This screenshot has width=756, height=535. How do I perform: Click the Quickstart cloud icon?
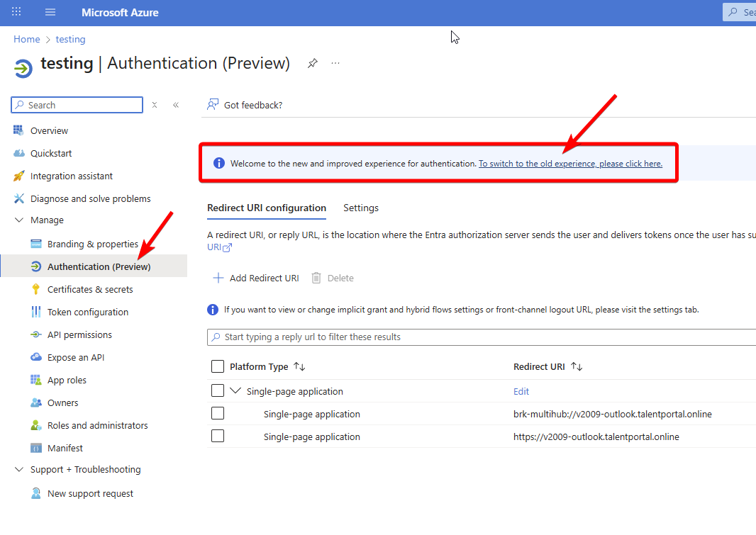pyautogui.click(x=19, y=153)
